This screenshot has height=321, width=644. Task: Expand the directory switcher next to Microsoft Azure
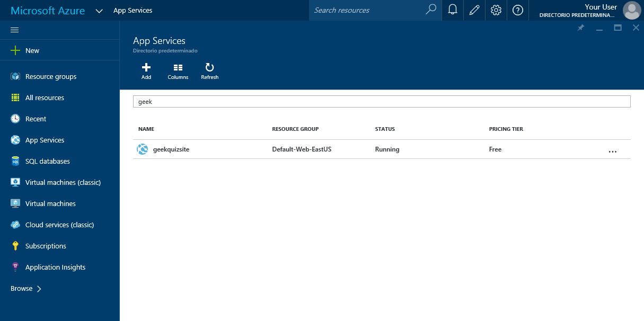click(99, 10)
